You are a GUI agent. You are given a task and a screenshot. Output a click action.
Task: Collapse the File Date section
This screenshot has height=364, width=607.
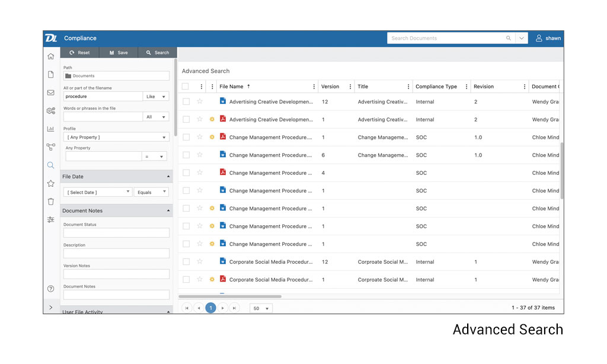168,177
